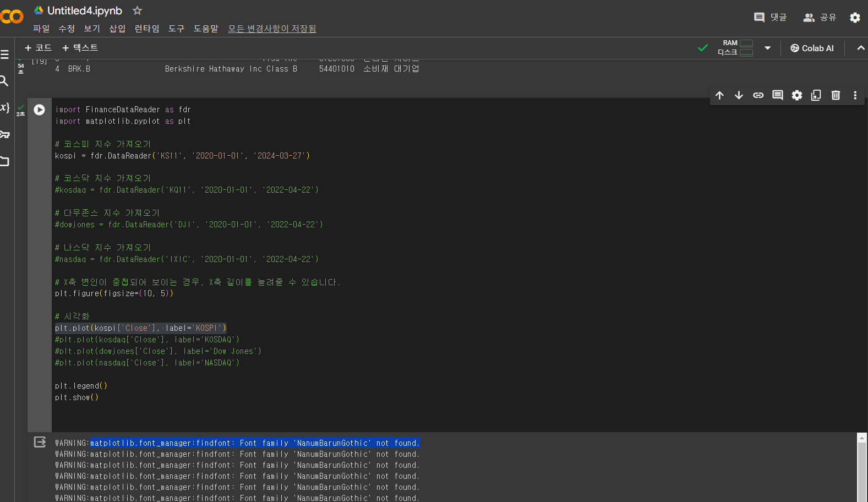Click the commented #nasdaq DataReader line
Viewport: 868px width, 502px height.
point(187,259)
